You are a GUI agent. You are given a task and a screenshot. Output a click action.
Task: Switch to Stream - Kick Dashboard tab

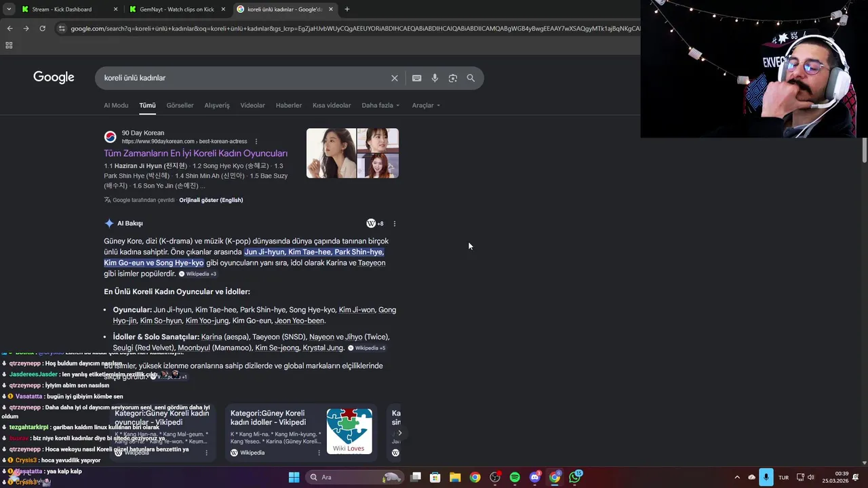click(62, 9)
